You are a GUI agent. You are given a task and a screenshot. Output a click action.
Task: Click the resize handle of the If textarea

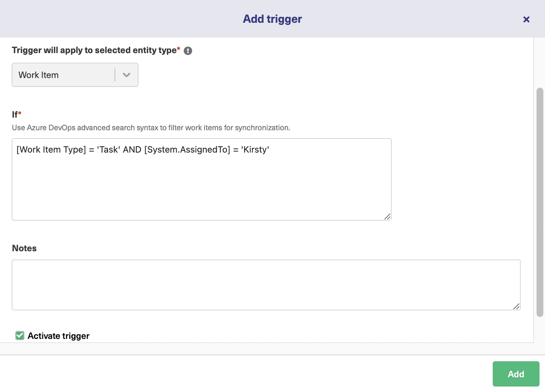coord(387,216)
